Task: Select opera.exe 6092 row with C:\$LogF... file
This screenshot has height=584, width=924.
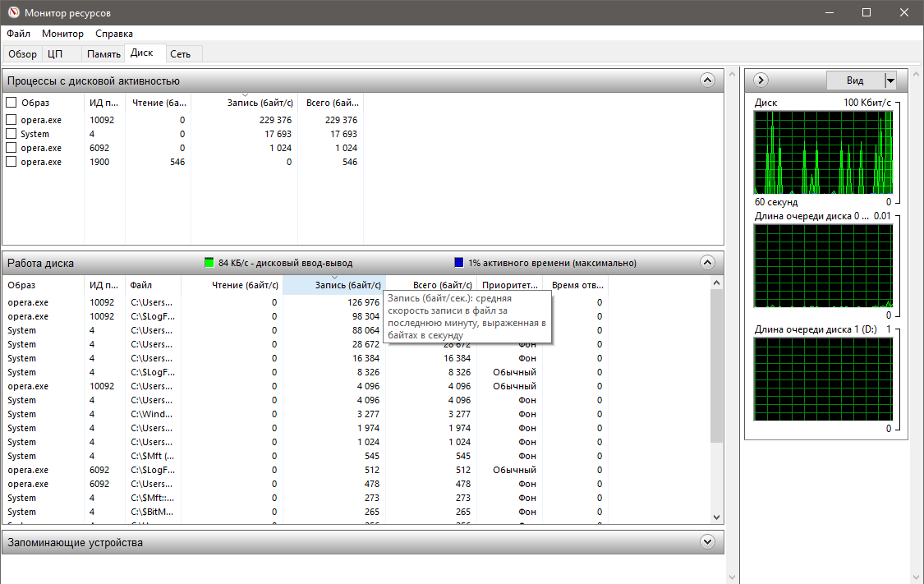Action: pyautogui.click(x=306, y=471)
